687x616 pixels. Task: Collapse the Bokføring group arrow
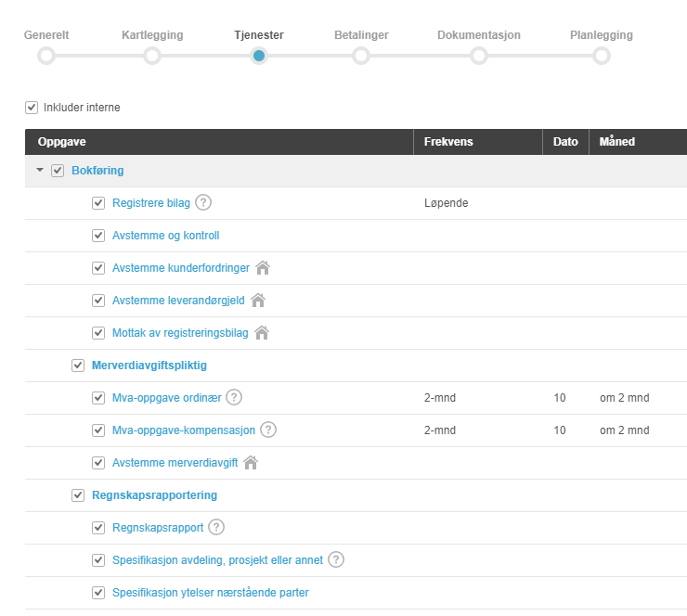pyautogui.click(x=40, y=170)
